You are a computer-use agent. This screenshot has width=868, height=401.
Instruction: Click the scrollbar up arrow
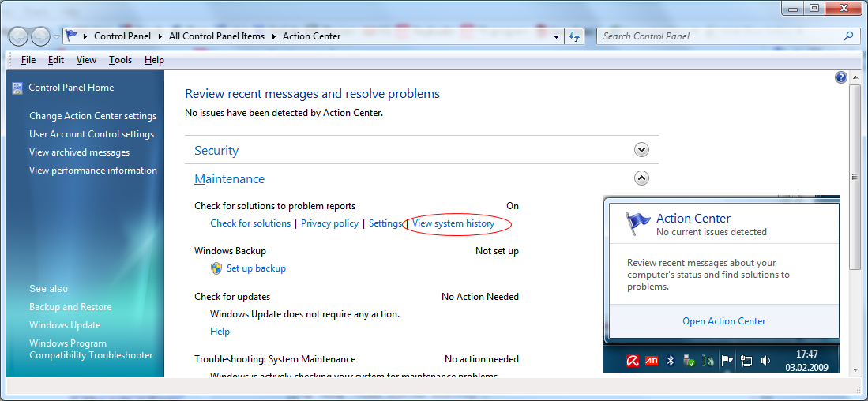point(855,77)
